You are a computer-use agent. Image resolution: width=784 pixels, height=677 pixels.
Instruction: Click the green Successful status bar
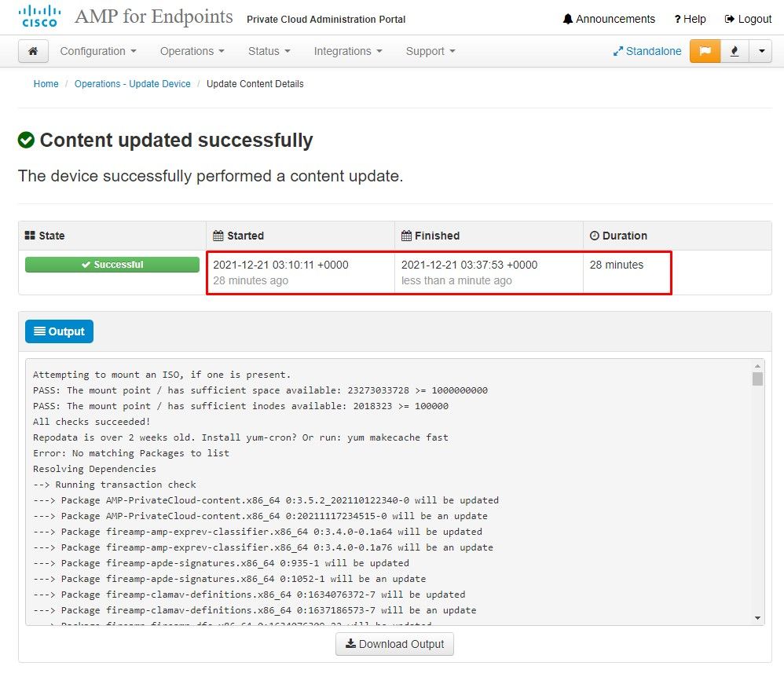112,265
